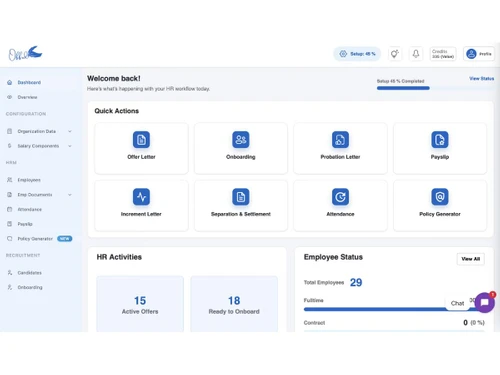500x375 pixels.
Task: Click the NEW badge beside Policy Generator
Action: coord(65,239)
